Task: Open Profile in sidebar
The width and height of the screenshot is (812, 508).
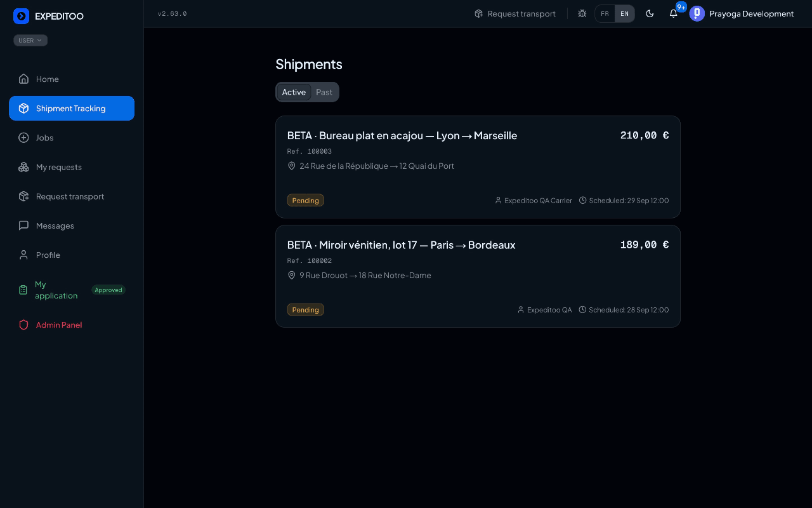Action: (x=72, y=255)
